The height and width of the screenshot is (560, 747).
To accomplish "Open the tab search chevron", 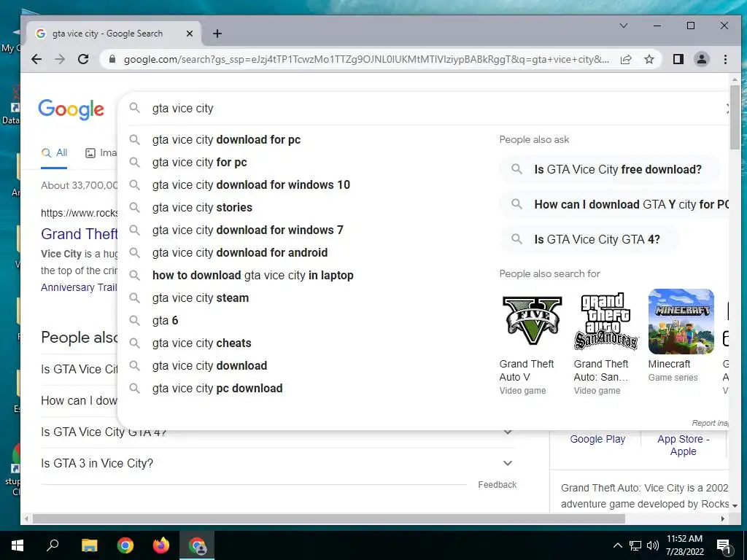I will tap(623, 26).
